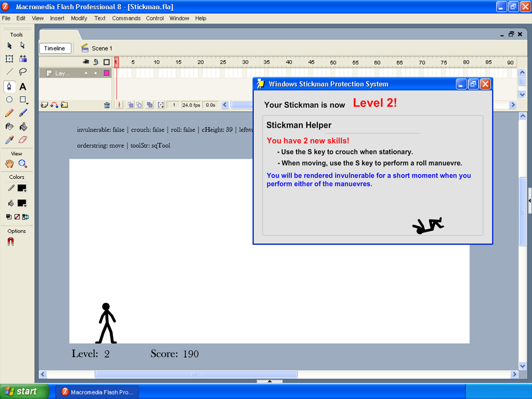The height and width of the screenshot is (399, 532).
Task: Click the Delete Layer trash icon
Action: 107,105
